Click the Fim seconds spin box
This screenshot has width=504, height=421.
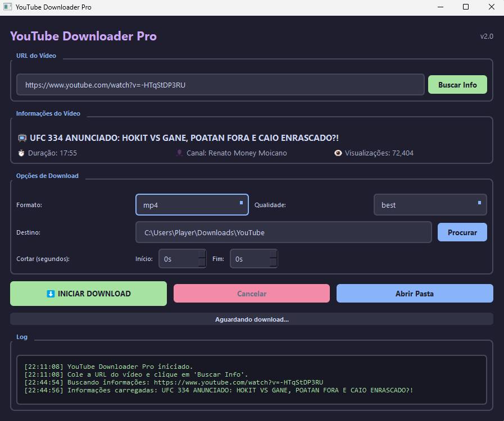pos(253,259)
